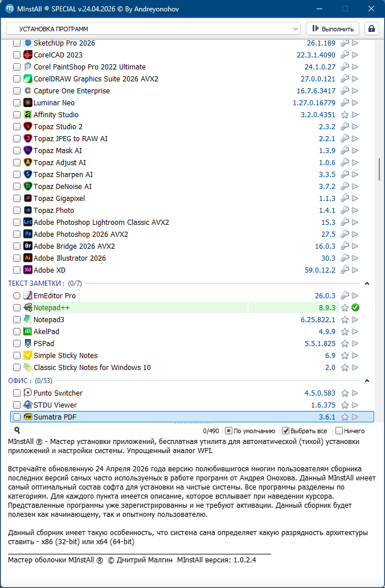Collapse the 'ОФИС' category
385x588 pixels.
pyautogui.click(x=367, y=380)
